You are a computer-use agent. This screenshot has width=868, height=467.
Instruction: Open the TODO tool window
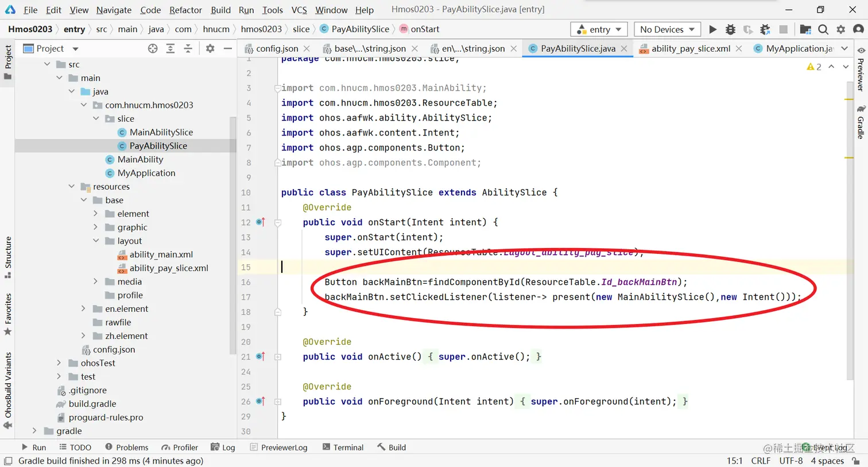click(x=75, y=447)
